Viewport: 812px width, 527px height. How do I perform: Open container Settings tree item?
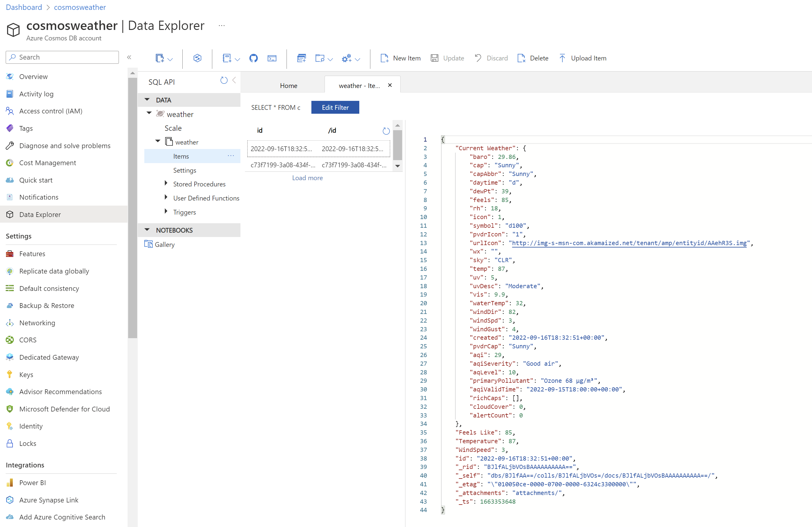click(184, 170)
